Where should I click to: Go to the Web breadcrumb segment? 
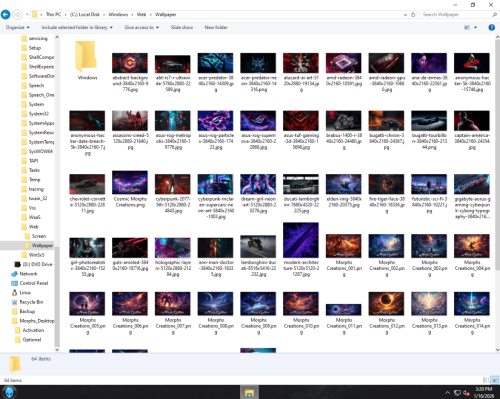[141, 14]
